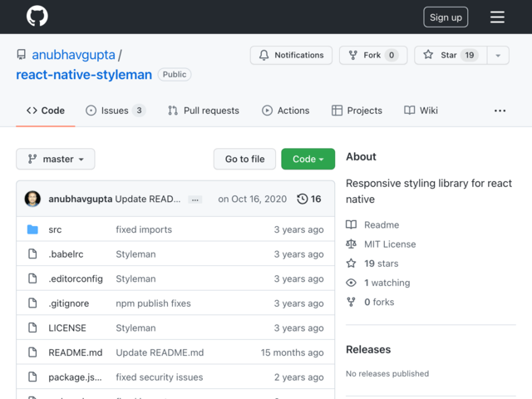Image resolution: width=532 pixels, height=399 pixels.
Task: Click the MIT License scales icon
Action: pyautogui.click(x=351, y=244)
